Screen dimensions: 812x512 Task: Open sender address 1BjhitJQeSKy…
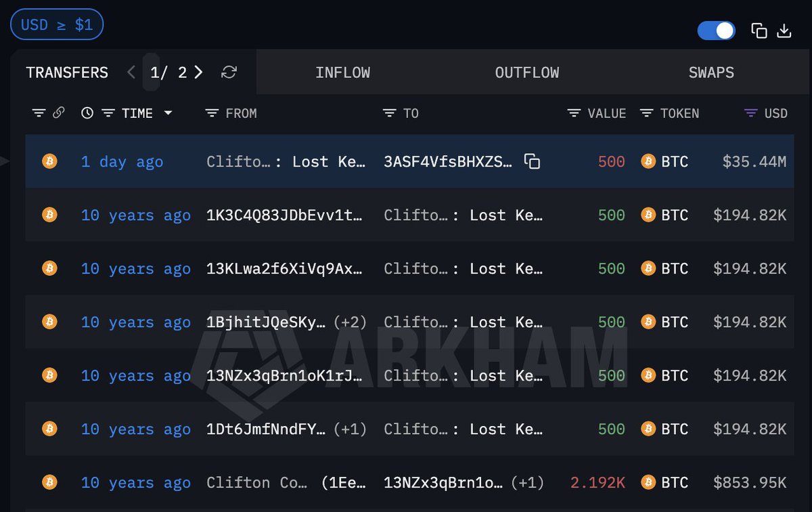click(x=266, y=322)
